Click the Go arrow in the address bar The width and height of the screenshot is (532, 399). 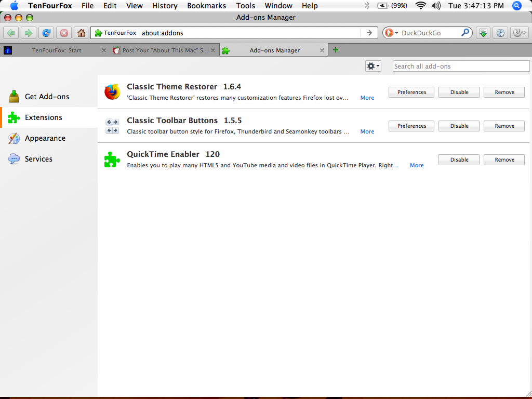(x=369, y=33)
